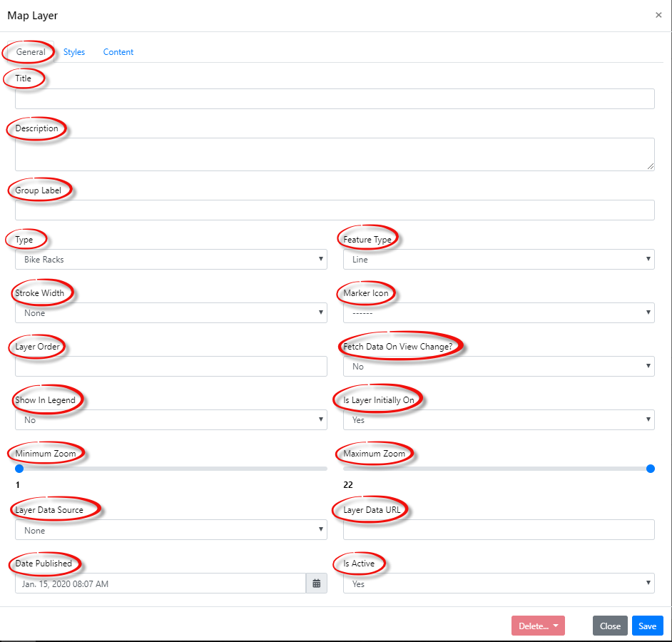Viewport: 672px width, 642px height.
Task: Click the Stroke Width label
Action: (x=40, y=293)
